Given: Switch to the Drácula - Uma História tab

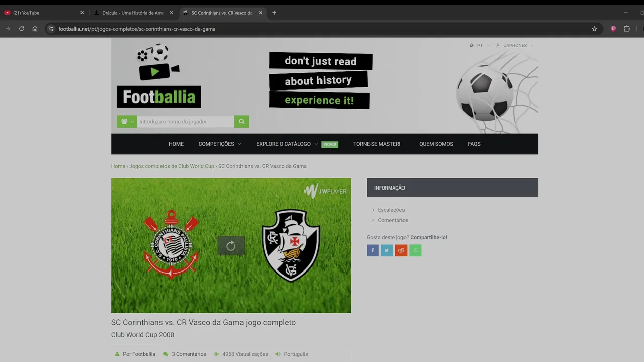Looking at the screenshot, I should point(133,13).
